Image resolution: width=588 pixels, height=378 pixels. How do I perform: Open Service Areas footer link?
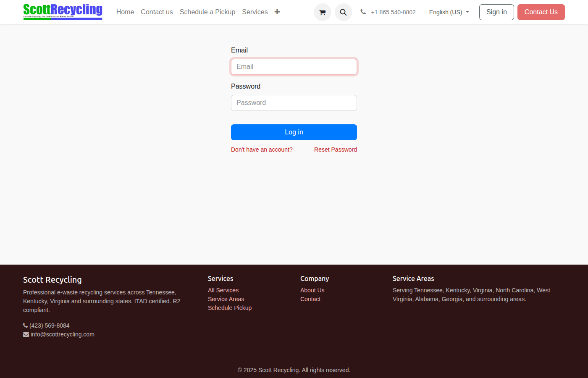click(x=226, y=299)
